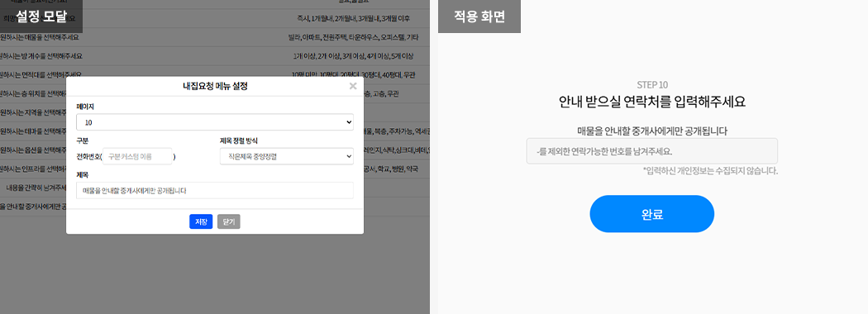
Task: Open the 제목 정렬 방식 dropdown
Action: [287, 157]
